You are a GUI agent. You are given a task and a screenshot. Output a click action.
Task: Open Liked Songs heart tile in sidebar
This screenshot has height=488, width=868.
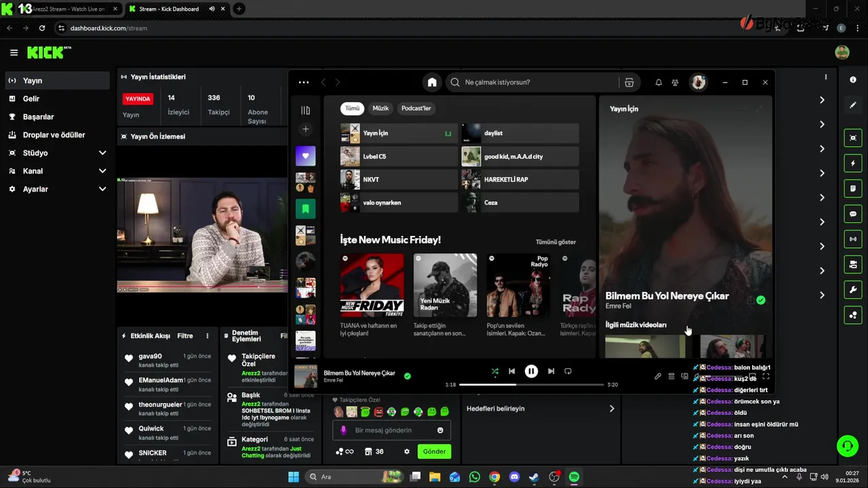305,156
